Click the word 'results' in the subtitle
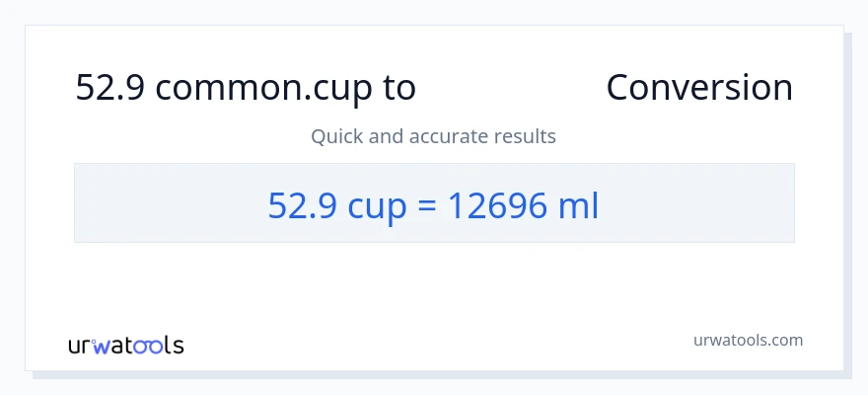The image size is (868, 395). pyautogui.click(x=527, y=136)
